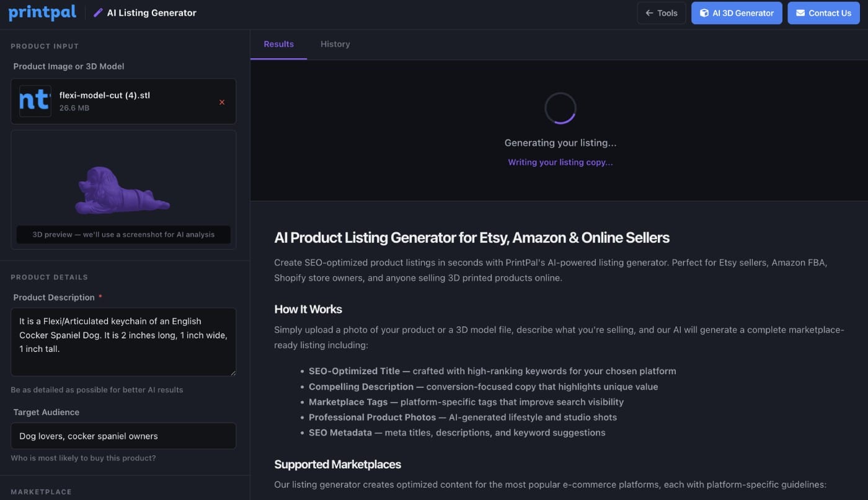Click the "Writing your listing copy..." status text
The height and width of the screenshot is (500, 868).
560,162
